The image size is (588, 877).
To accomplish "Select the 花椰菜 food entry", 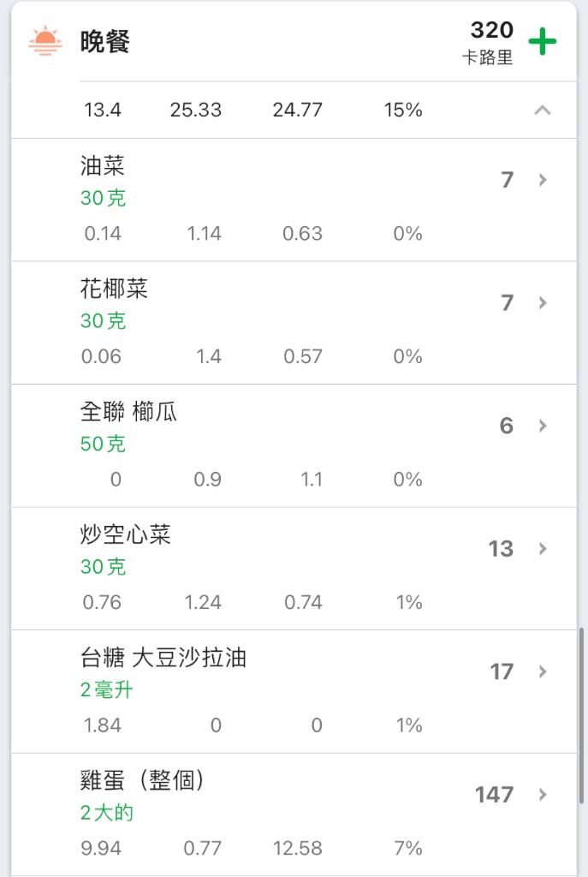I will [x=294, y=323].
